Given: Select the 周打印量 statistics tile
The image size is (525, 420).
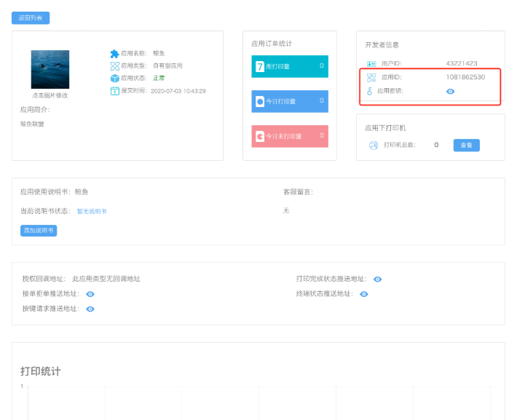Looking at the screenshot, I should (290, 66).
